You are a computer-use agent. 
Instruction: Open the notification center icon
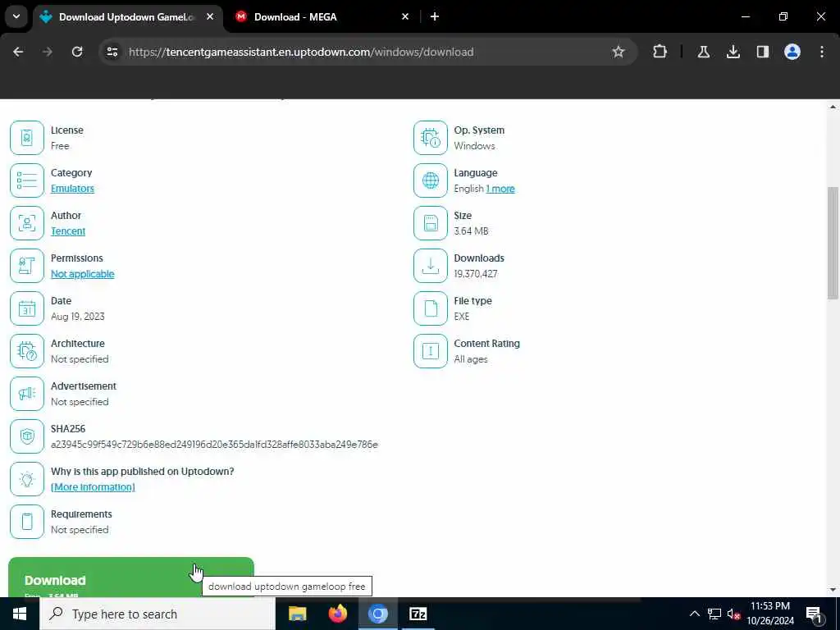click(814, 614)
